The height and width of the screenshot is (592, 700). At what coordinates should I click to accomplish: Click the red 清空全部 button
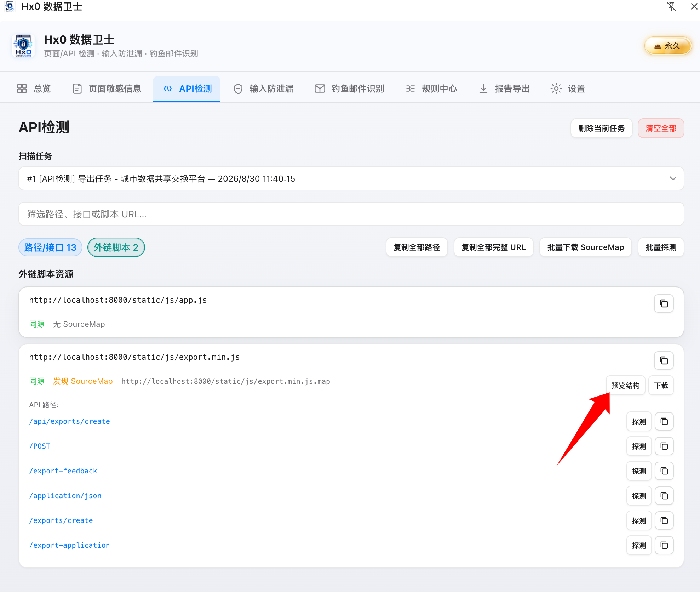tap(661, 128)
